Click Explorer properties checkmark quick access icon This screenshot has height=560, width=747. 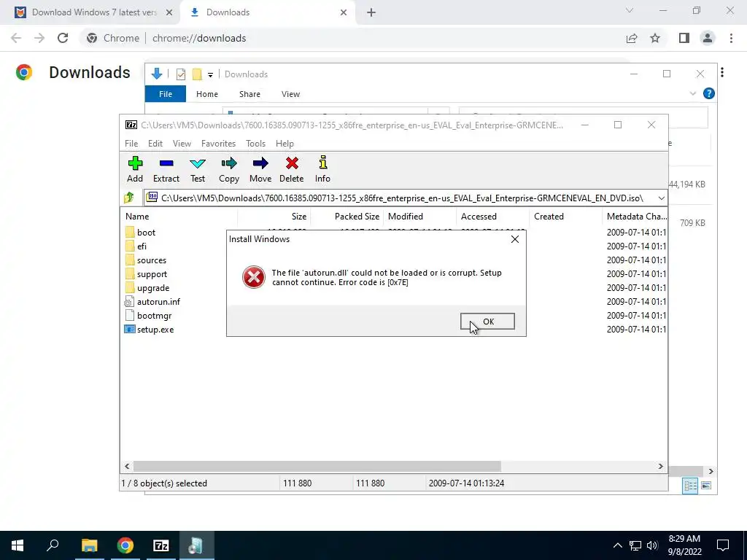pos(181,74)
